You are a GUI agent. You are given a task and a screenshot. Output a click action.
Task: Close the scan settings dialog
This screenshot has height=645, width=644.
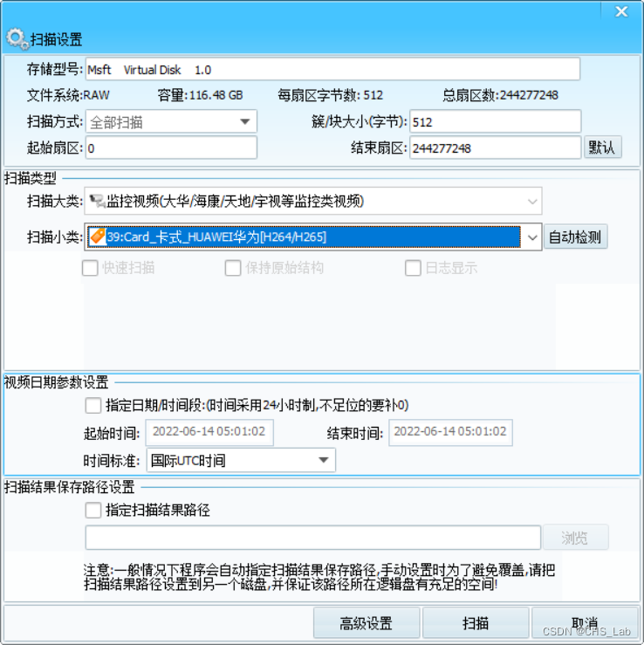[x=621, y=11]
